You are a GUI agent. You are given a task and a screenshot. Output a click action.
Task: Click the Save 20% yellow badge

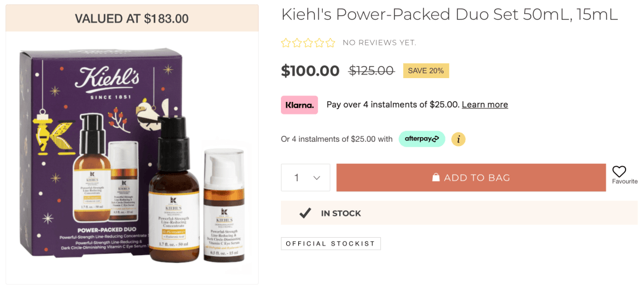[x=426, y=70]
